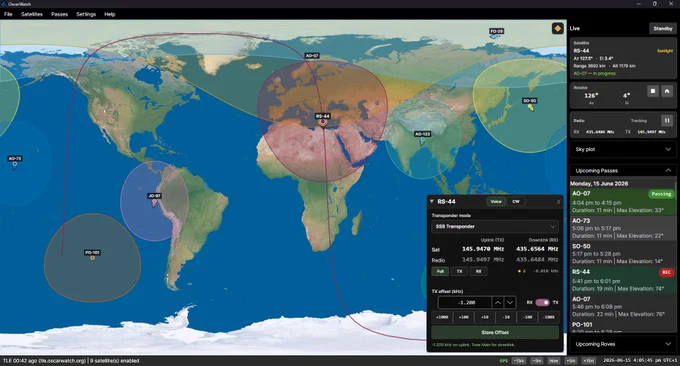Viewport: 680px width, 366px height.
Task: Collapse the Upcoming Passes section
Action: (x=623, y=170)
